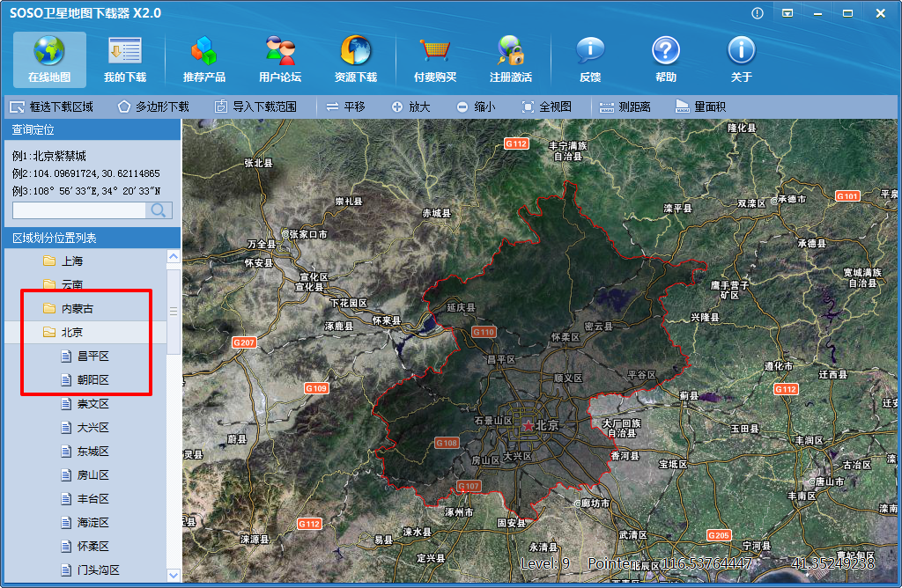
Task: Activate the 平移 pan tool
Action: tap(345, 107)
